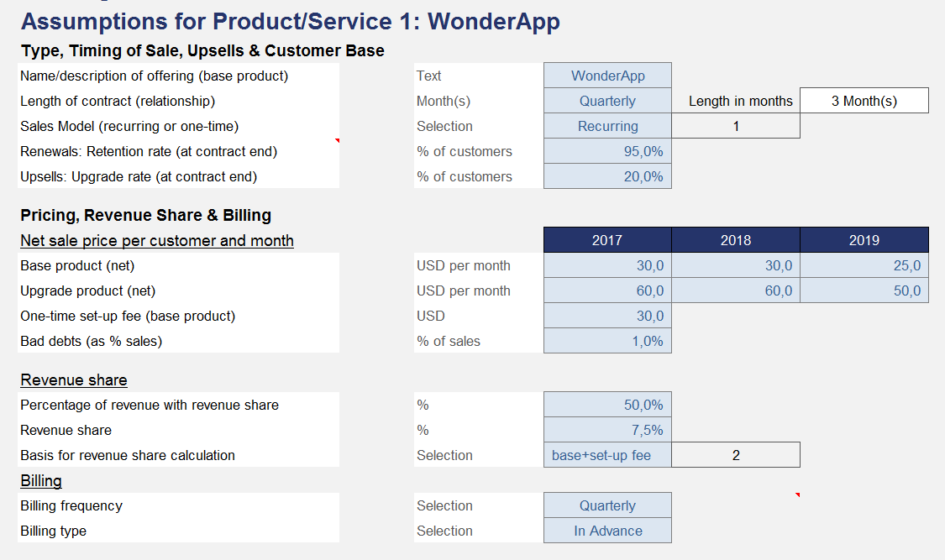
Task: Select the 'Billing type' label
Action: [x=53, y=531]
